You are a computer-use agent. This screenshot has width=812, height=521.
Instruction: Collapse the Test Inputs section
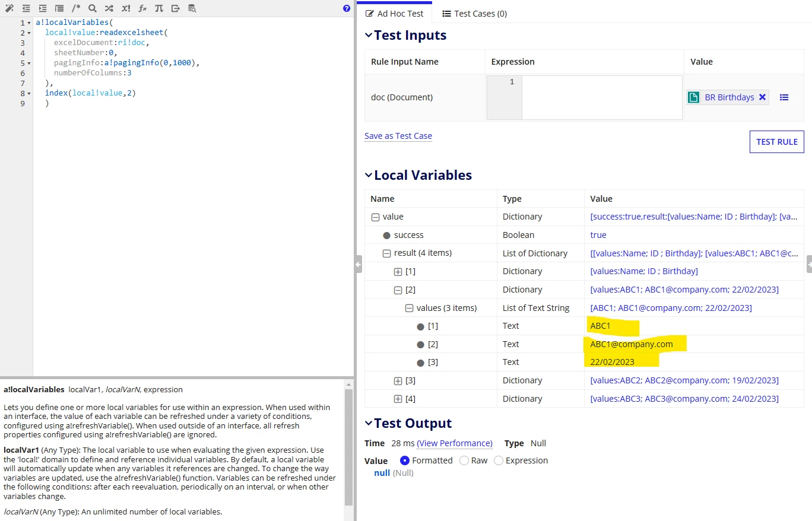click(368, 36)
